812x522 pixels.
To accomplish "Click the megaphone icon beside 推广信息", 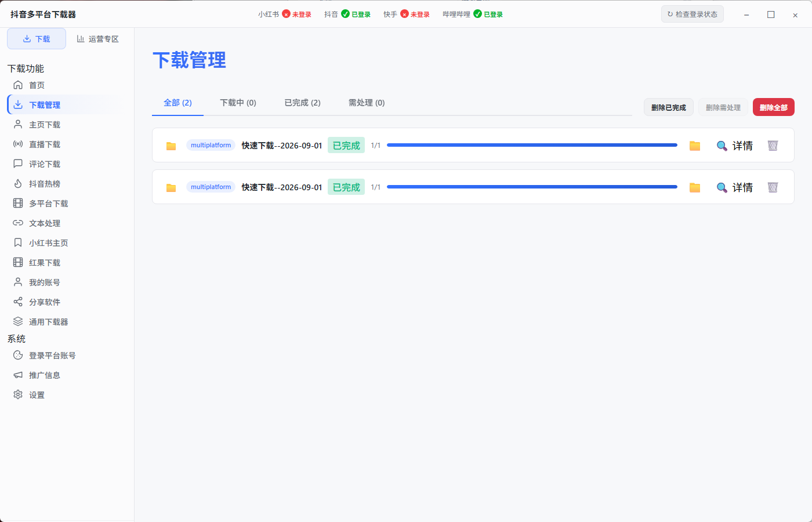I will [x=18, y=375].
